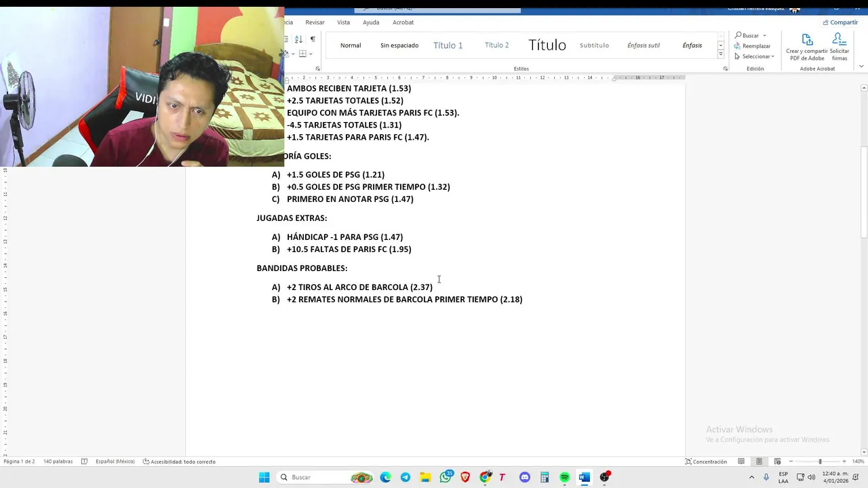Image resolution: width=868 pixels, height=488 pixels.
Task: Click Solicitar firmas icon
Action: click(x=840, y=47)
